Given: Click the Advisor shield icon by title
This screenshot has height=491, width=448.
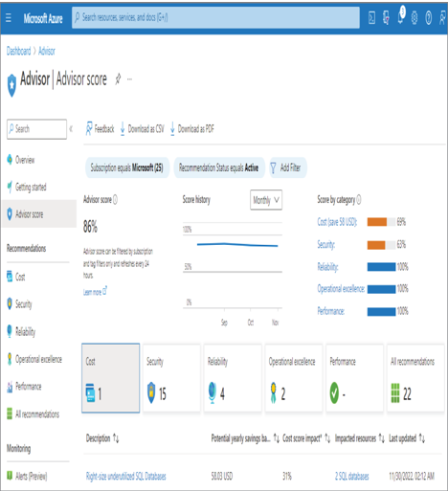Looking at the screenshot, I should coord(11,85).
